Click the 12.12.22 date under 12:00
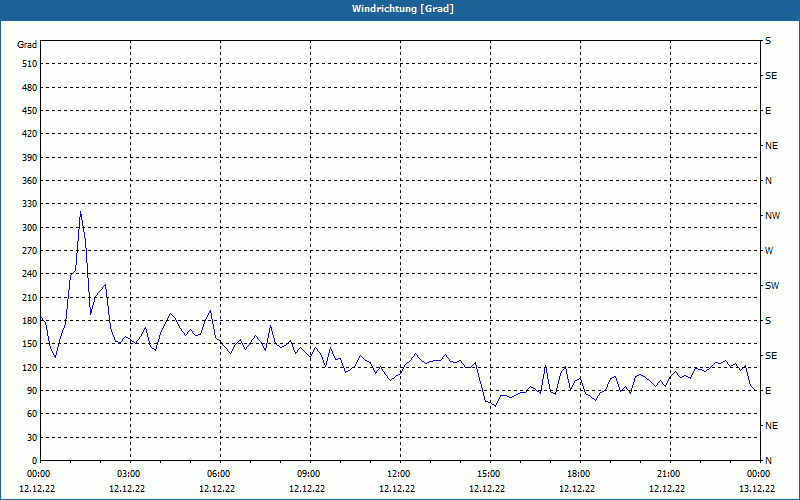 coord(397,489)
